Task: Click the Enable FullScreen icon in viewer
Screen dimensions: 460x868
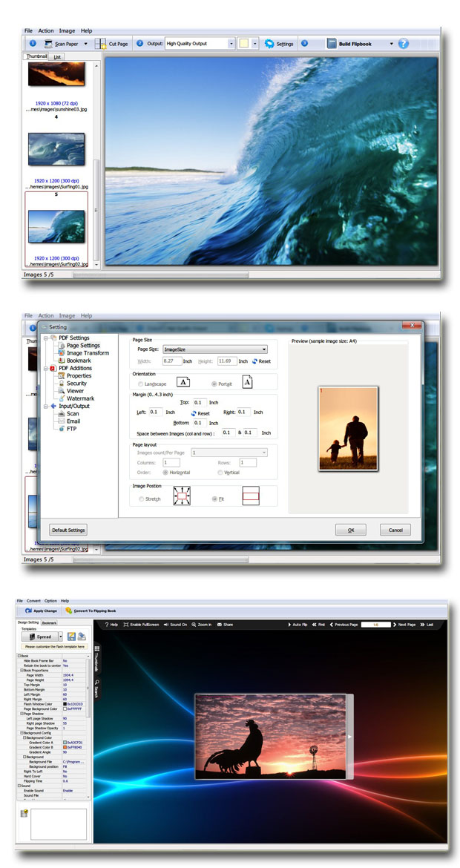Action: [x=126, y=625]
